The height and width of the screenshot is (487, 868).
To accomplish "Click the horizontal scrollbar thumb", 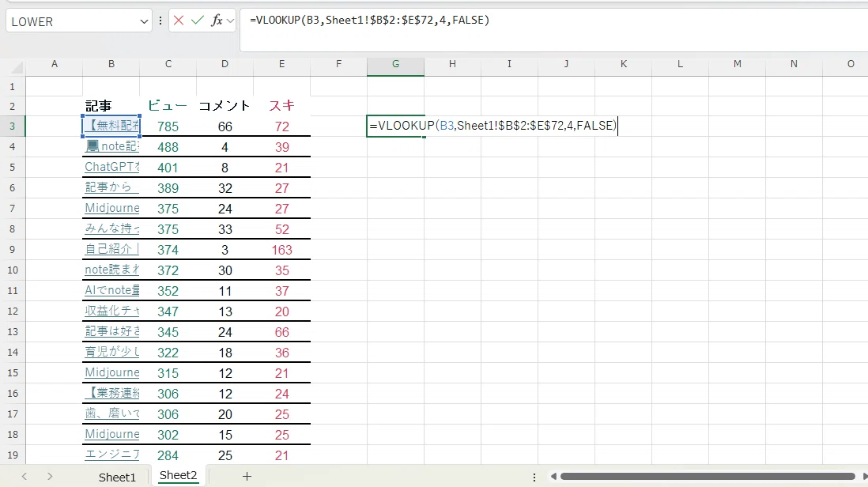I will (708, 477).
